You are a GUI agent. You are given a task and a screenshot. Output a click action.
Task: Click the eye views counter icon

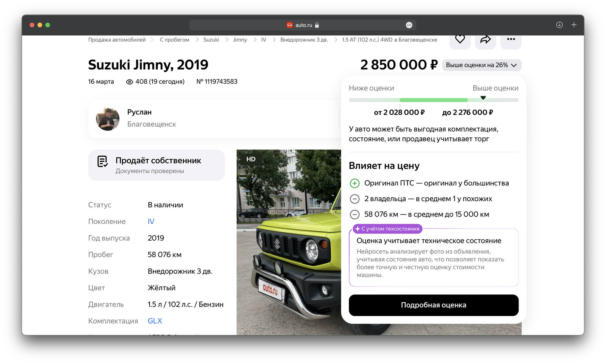coord(130,82)
